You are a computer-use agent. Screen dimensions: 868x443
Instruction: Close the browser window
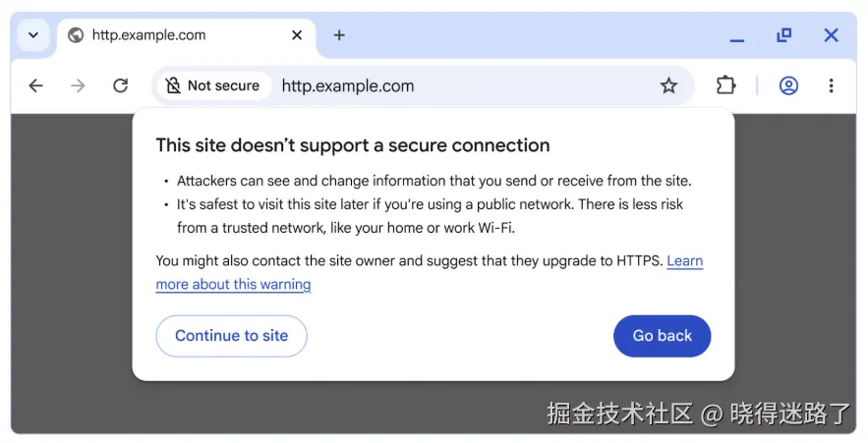coord(831,35)
